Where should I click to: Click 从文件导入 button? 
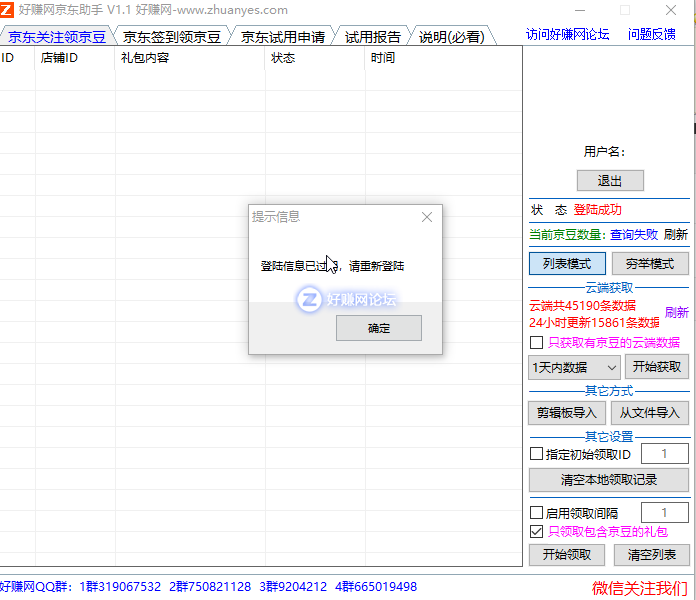tap(650, 413)
